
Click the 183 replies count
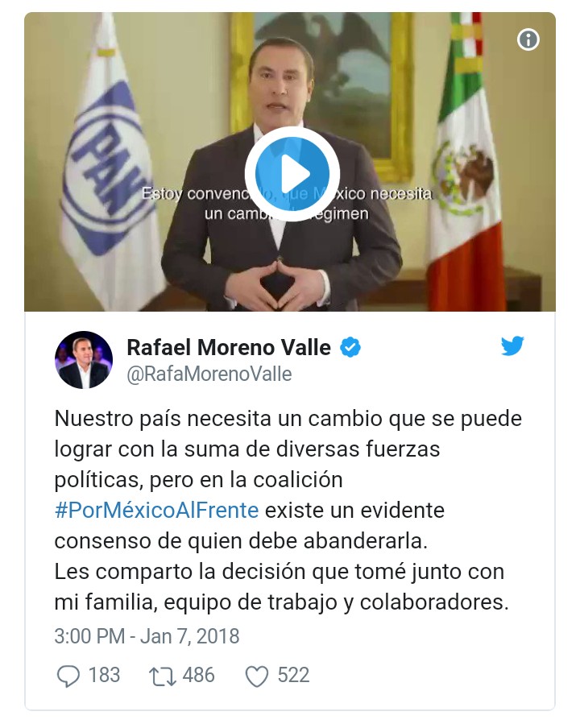[x=105, y=675]
